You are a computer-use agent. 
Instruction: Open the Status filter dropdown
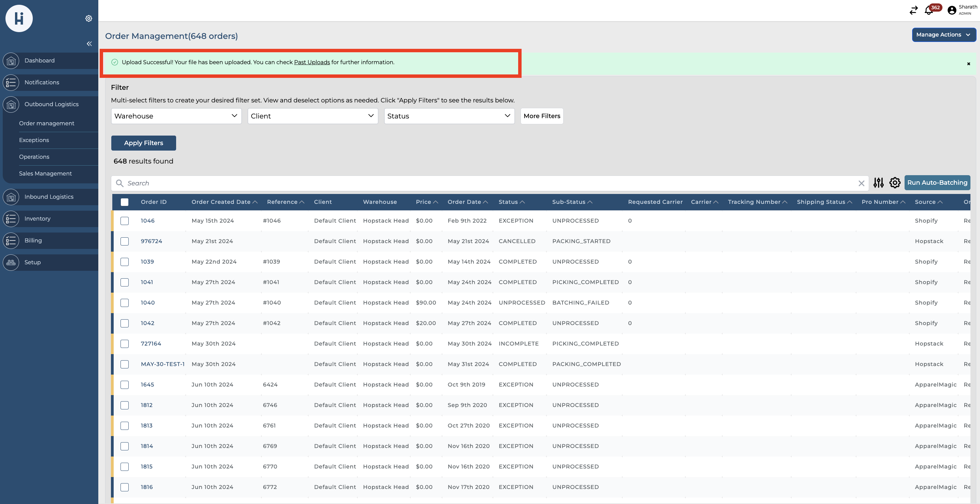coord(449,116)
